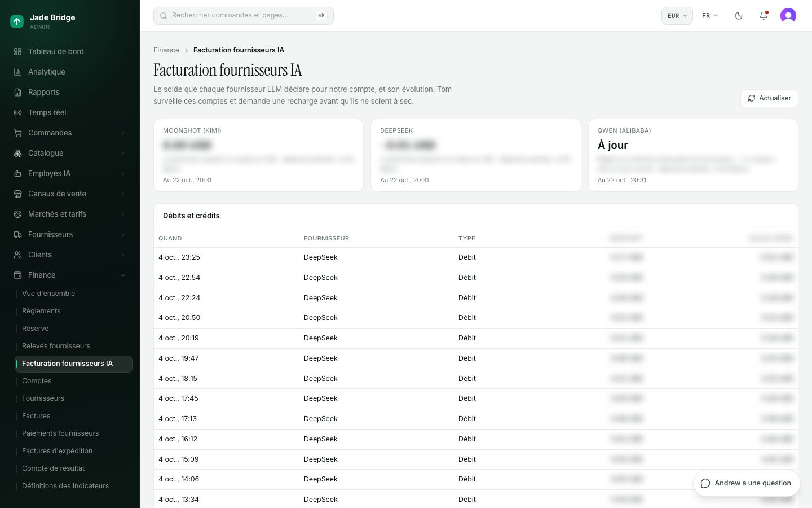
Task: Expand the Commandes submenu chevron
Action: pyautogui.click(x=123, y=133)
